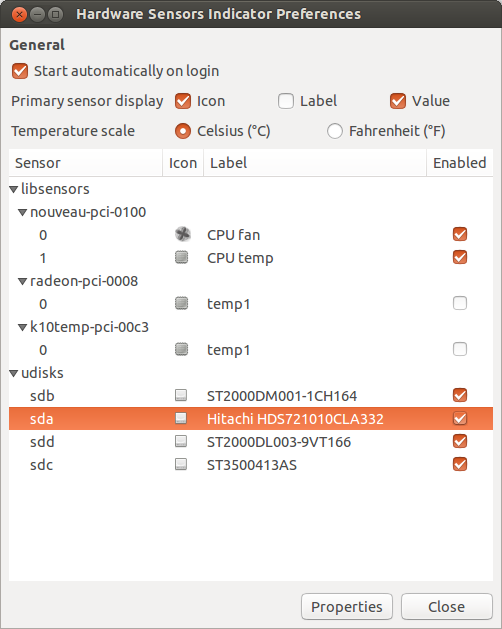502x629 pixels.
Task: Click the chip icon in k10temp temp1 row
Action: [x=181, y=349]
